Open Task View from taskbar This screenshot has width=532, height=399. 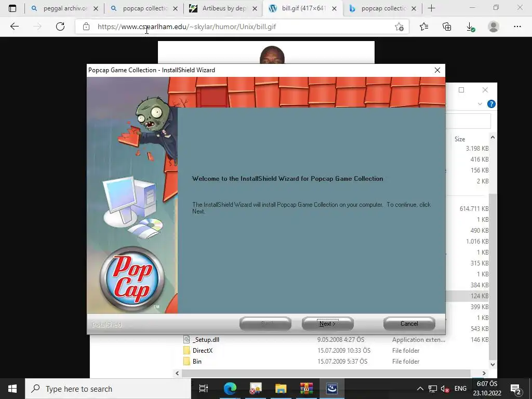click(x=203, y=389)
